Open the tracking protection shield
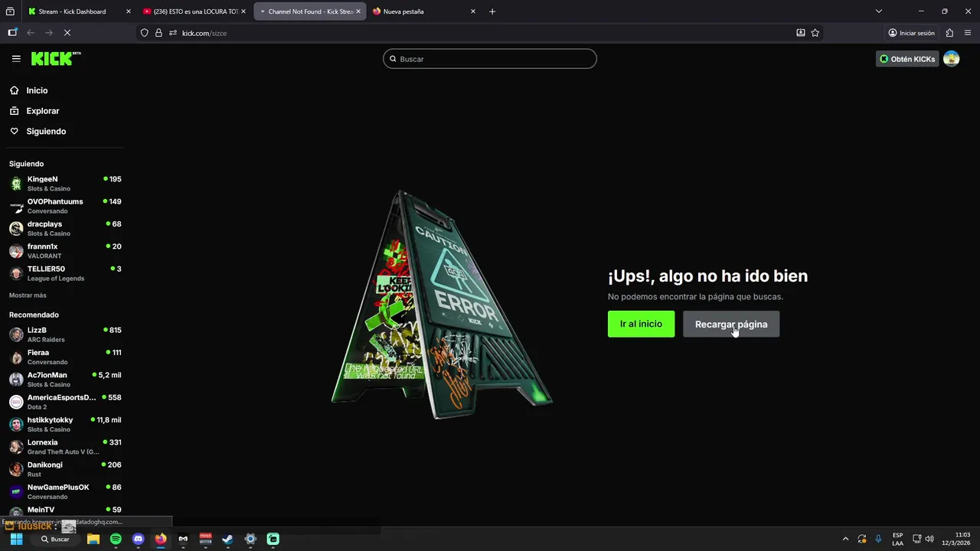 (x=144, y=33)
